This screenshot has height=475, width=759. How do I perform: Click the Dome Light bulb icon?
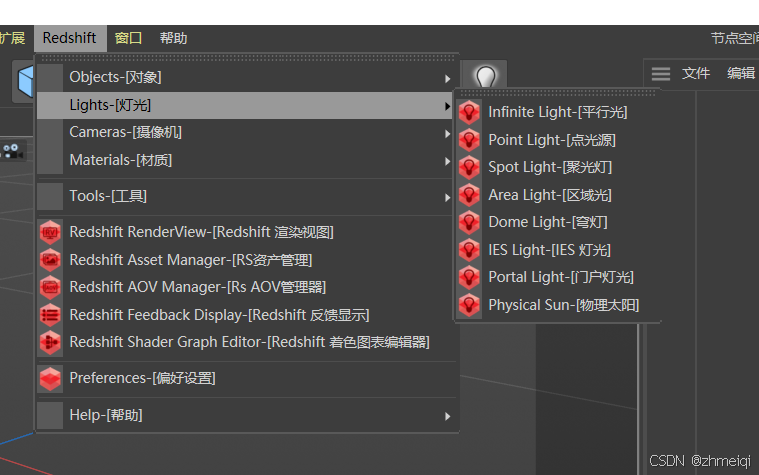tap(469, 222)
